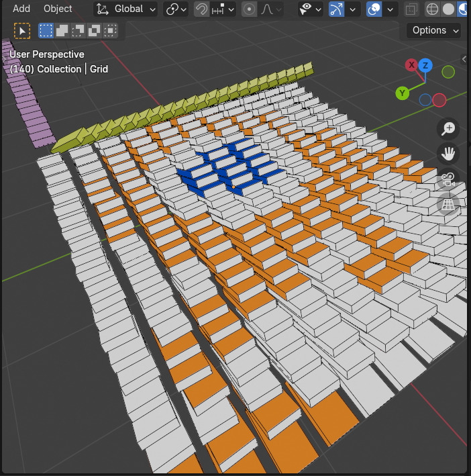The height and width of the screenshot is (476, 471).
Task: Click the negative X red circle on gizmo
Action: 439,100
